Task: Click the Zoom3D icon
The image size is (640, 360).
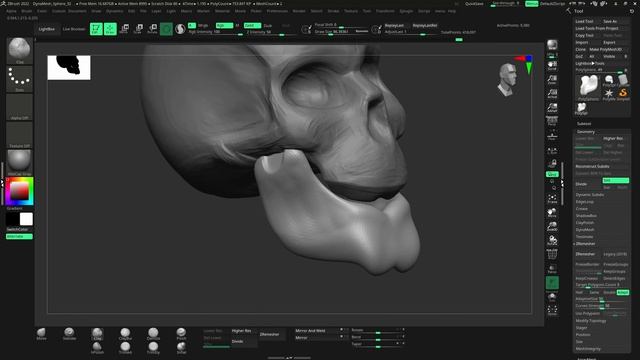Action: 552,227
